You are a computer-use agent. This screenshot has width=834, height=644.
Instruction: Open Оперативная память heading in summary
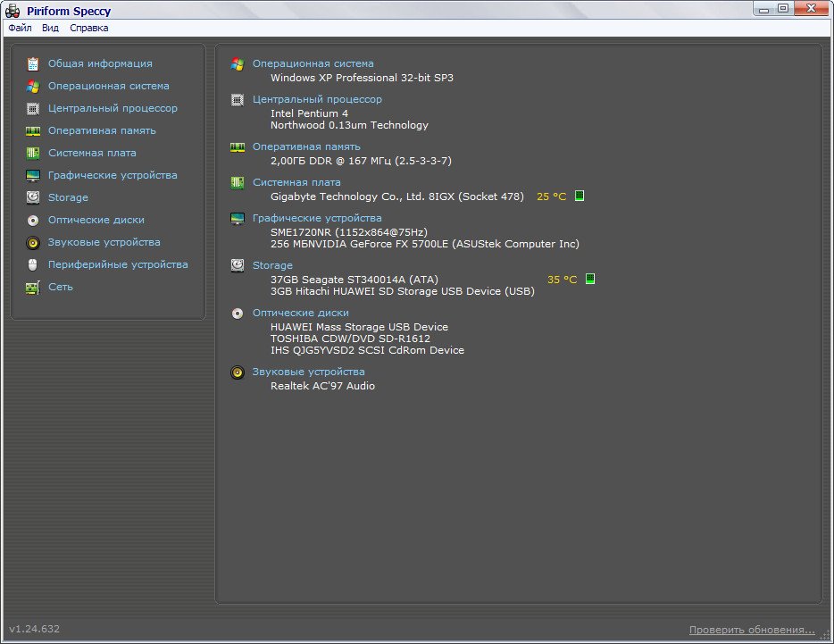(306, 146)
